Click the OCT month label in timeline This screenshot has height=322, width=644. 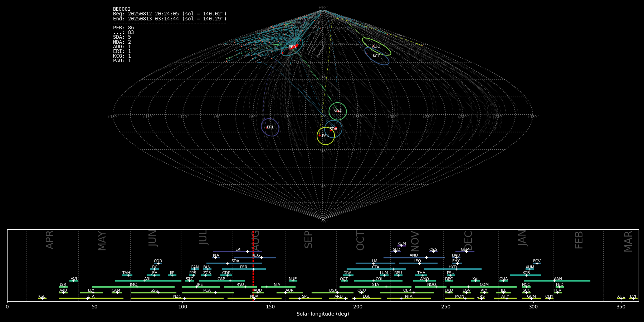360,240
